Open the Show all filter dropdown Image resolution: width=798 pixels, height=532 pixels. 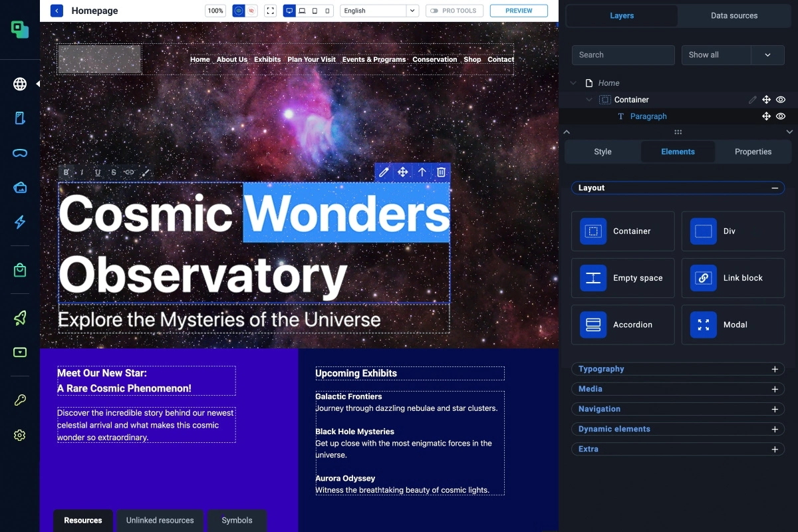coord(732,55)
